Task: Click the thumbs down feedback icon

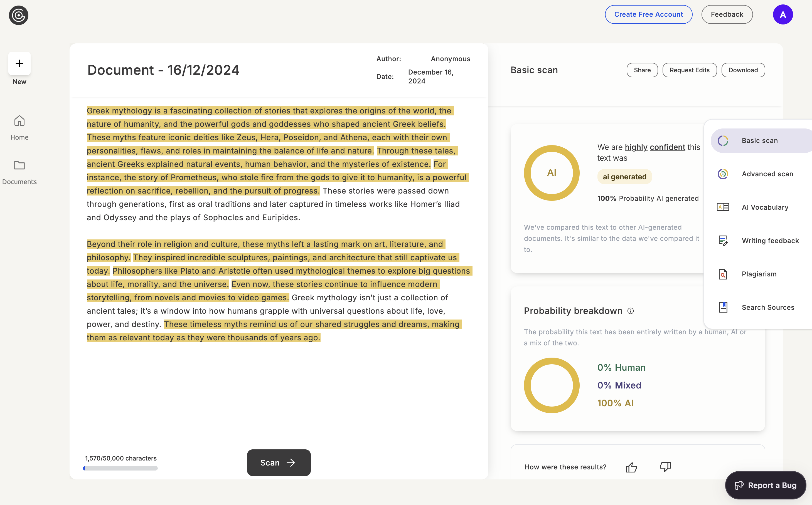Action: [x=665, y=467]
